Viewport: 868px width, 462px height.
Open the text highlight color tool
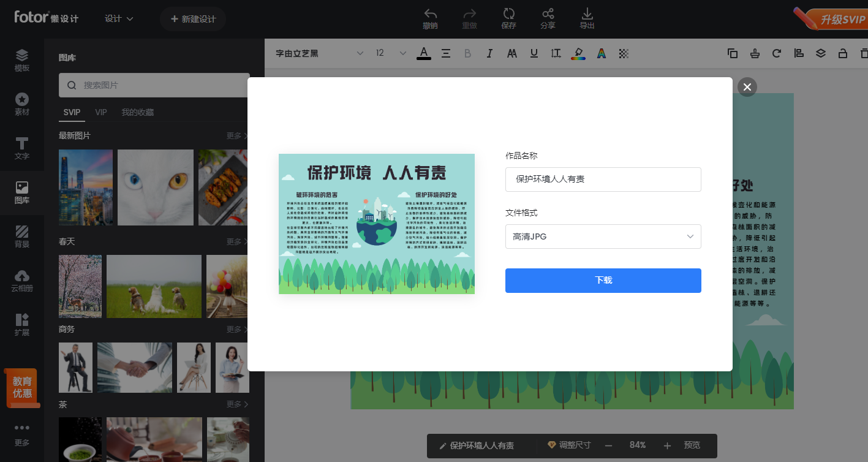[x=578, y=53]
